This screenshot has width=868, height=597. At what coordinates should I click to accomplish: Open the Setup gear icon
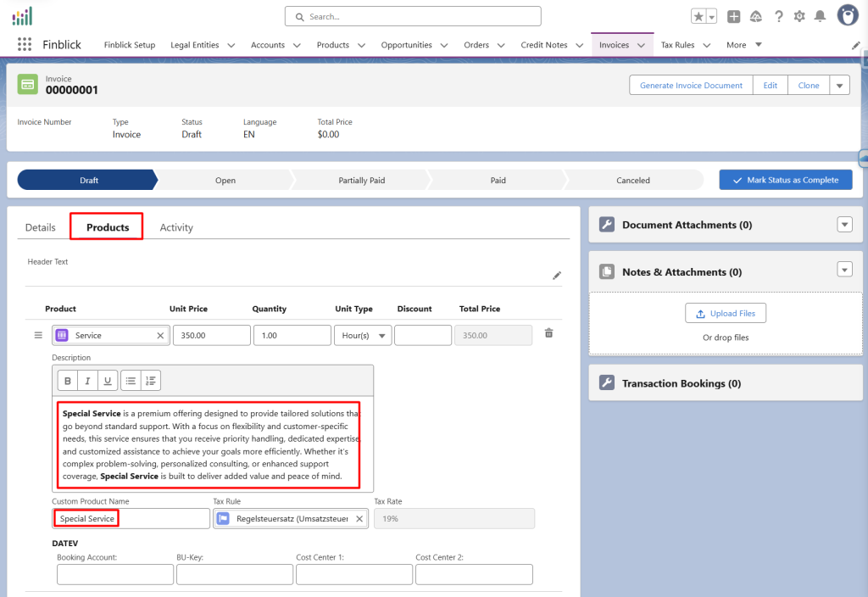pyautogui.click(x=798, y=16)
